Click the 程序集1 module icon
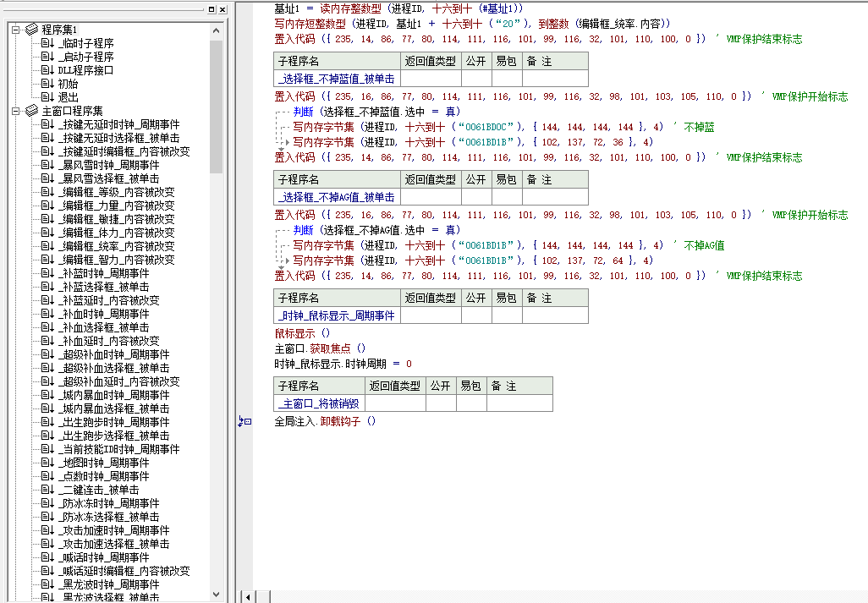Image resolution: width=868 pixels, height=603 pixels. point(31,30)
